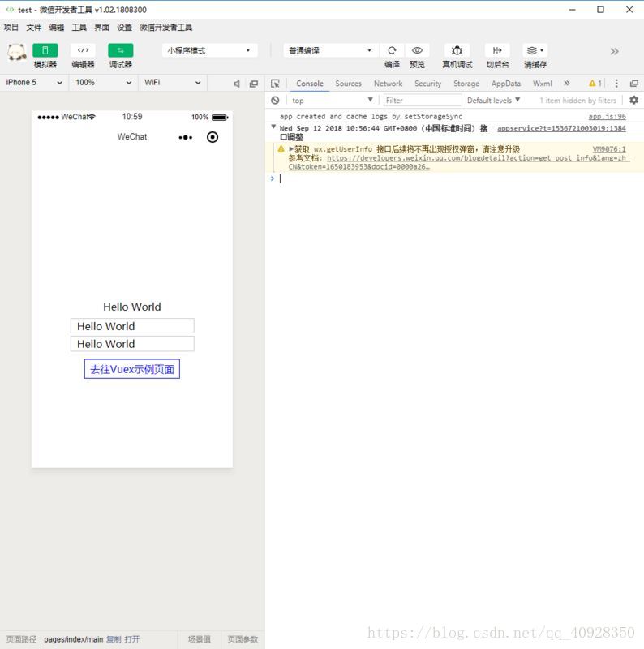Open the 普通编译 compile mode dropdown
The width and height of the screenshot is (644, 649).
(x=331, y=50)
